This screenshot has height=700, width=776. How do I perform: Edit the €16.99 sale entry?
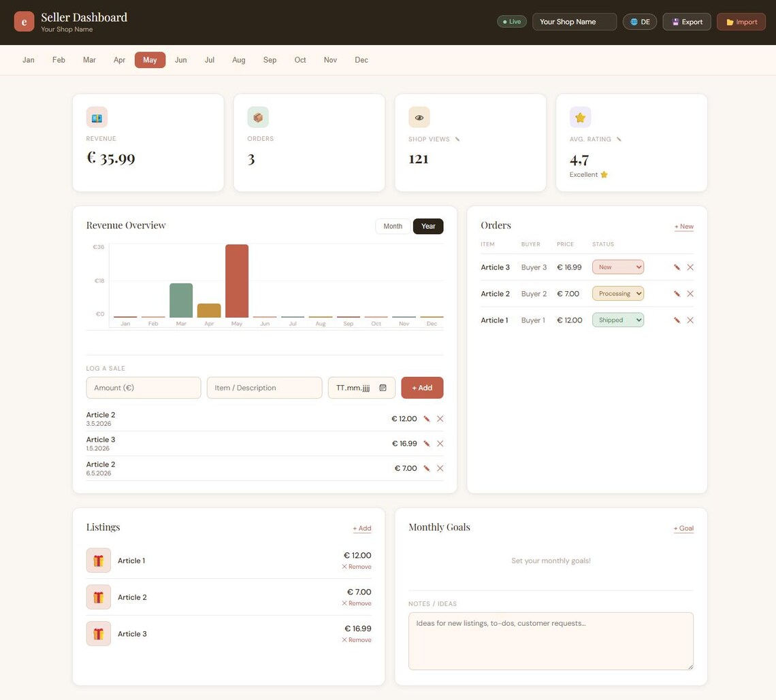coord(427,444)
